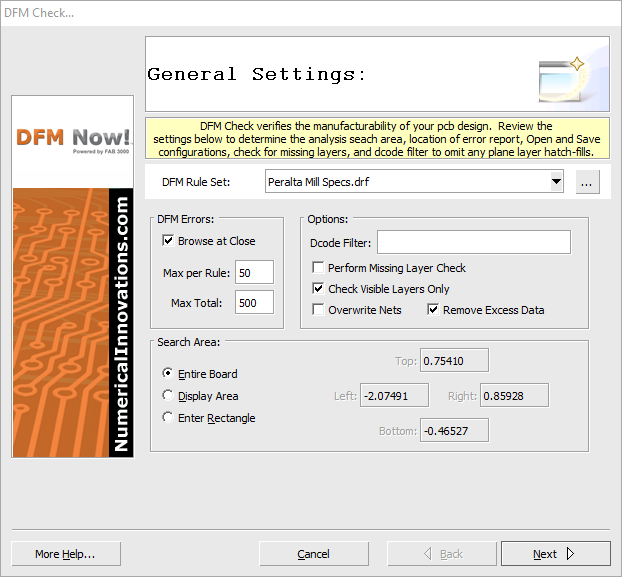Click the More Help button
The width and height of the screenshot is (622, 577).
click(66, 554)
